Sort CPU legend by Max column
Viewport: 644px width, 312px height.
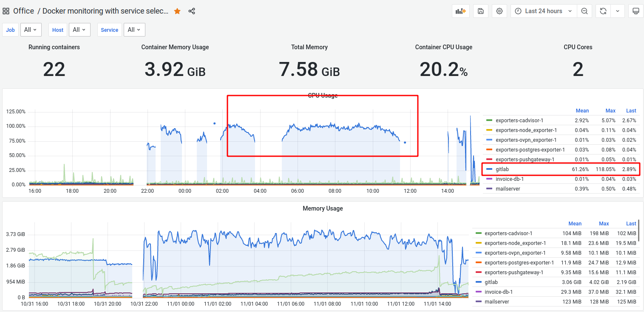(610, 111)
